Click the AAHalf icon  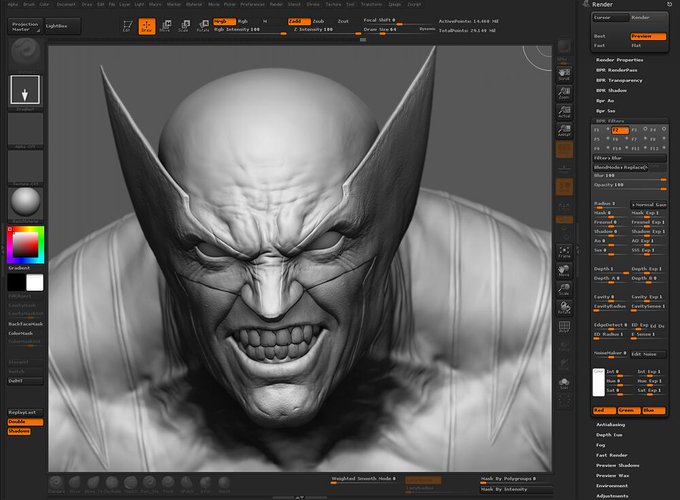pyautogui.click(x=564, y=130)
